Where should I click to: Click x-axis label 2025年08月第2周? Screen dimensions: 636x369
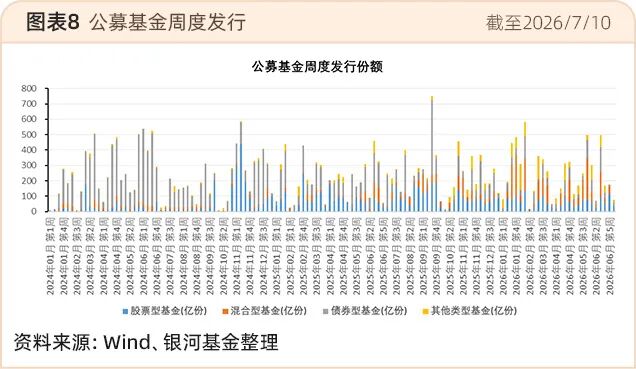(410, 256)
